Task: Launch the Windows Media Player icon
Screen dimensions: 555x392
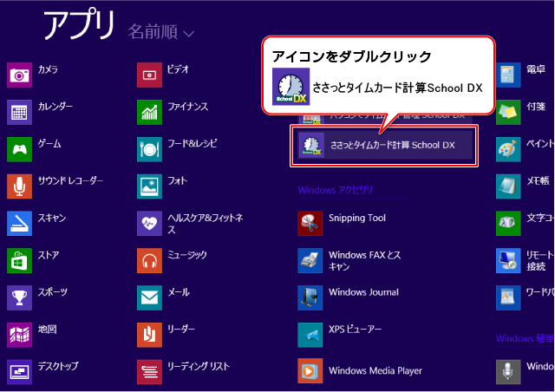Action: point(310,371)
